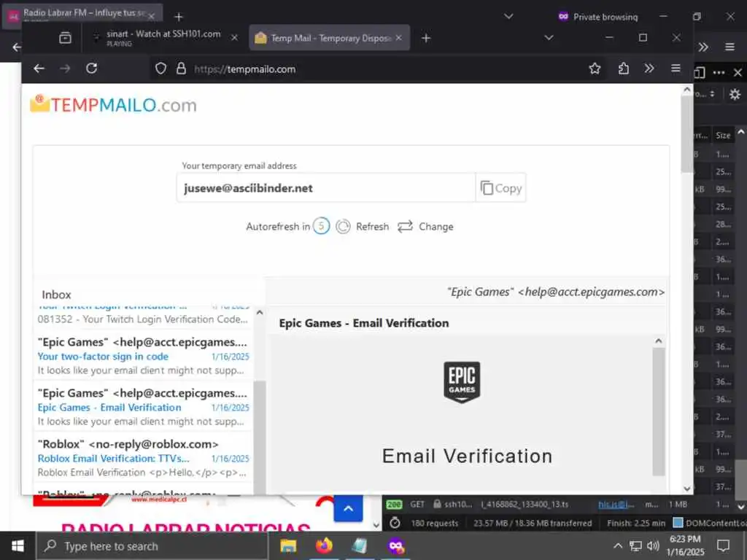
Task: Show hidden system tray icons
Action: click(x=618, y=545)
